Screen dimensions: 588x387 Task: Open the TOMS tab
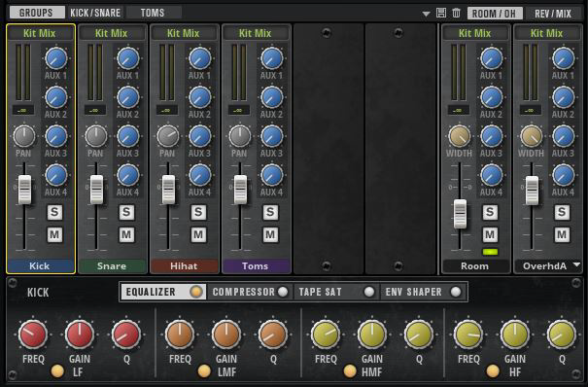point(153,13)
